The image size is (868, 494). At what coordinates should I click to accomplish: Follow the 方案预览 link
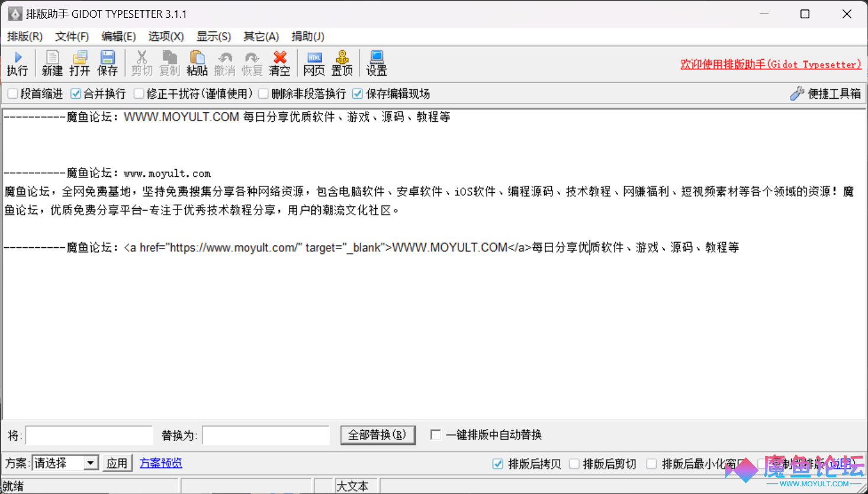pos(161,463)
